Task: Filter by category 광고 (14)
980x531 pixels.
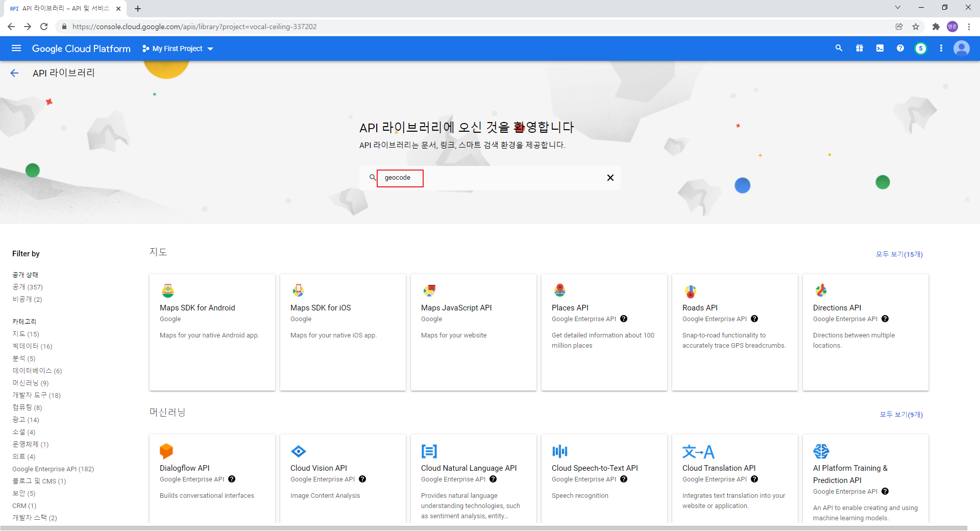Action: coord(26,420)
